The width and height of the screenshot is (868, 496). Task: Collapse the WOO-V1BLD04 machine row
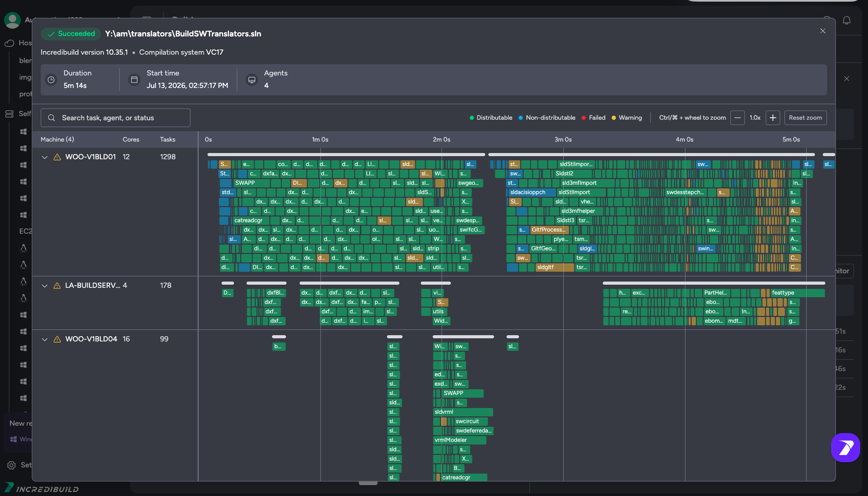45,339
